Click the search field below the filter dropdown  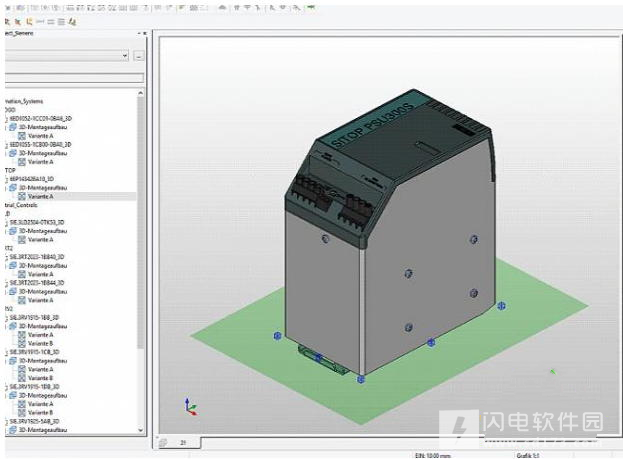click(74, 78)
